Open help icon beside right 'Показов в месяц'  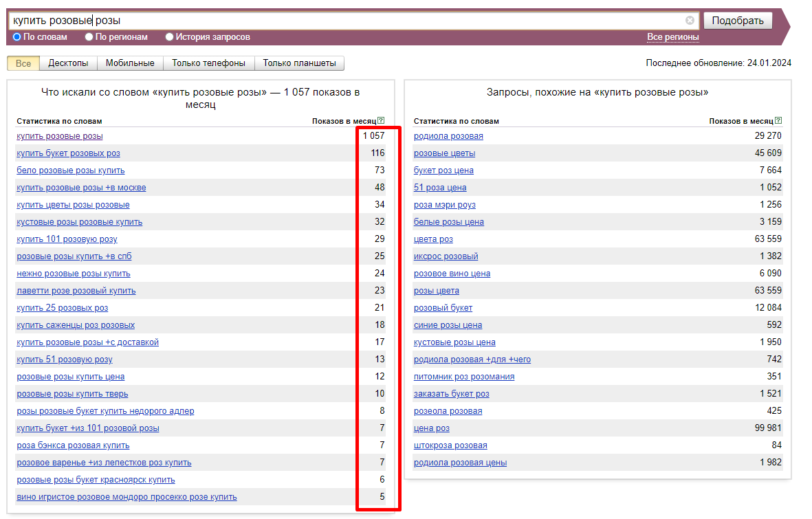point(778,121)
